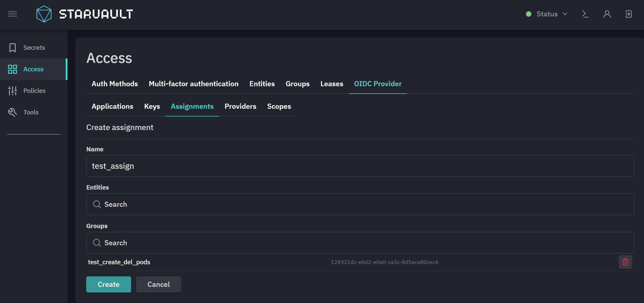Click the group ID 128931dc-e6d2-e0a0-ca3c-8d5aca80cec4
Viewport: 644px width, 303px height.
pos(384,262)
